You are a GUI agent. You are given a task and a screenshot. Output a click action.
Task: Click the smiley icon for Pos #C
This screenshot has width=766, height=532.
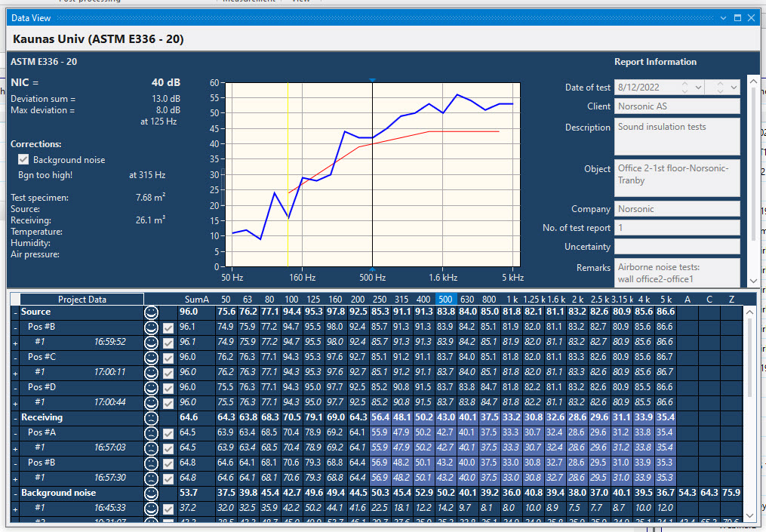(x=151, y=357)
